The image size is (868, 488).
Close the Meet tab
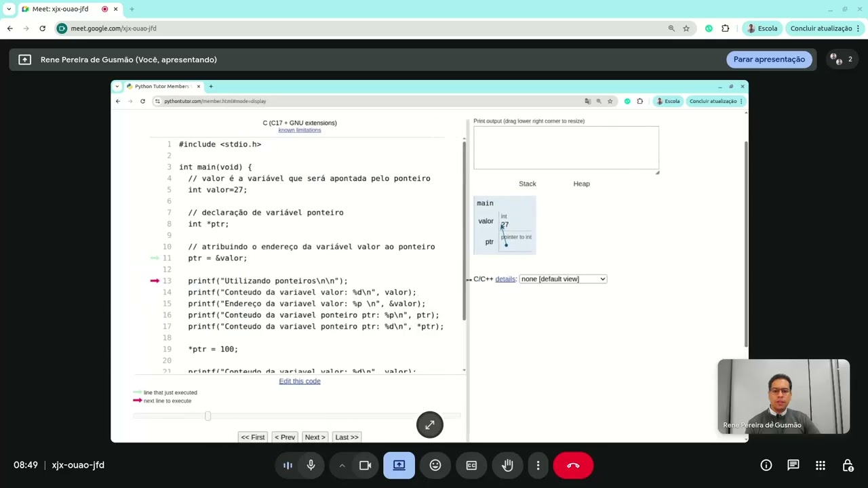[116, 9]
